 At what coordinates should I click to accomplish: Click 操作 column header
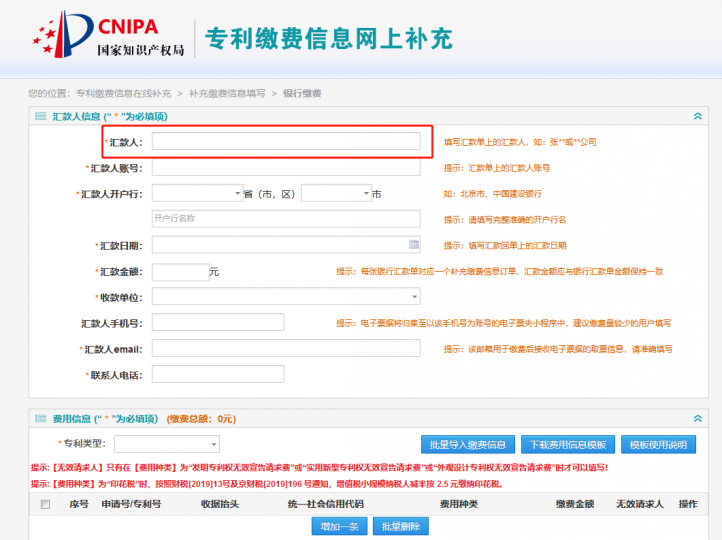(688, 504)
